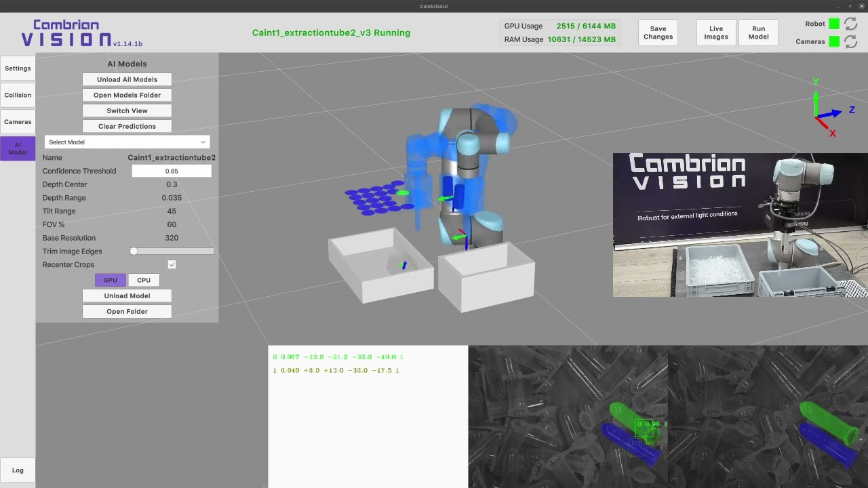This screenshot has height=488, width=868.
Task: Click the Cameras reconnect refresh icon
Action: (x=850, y=41)
